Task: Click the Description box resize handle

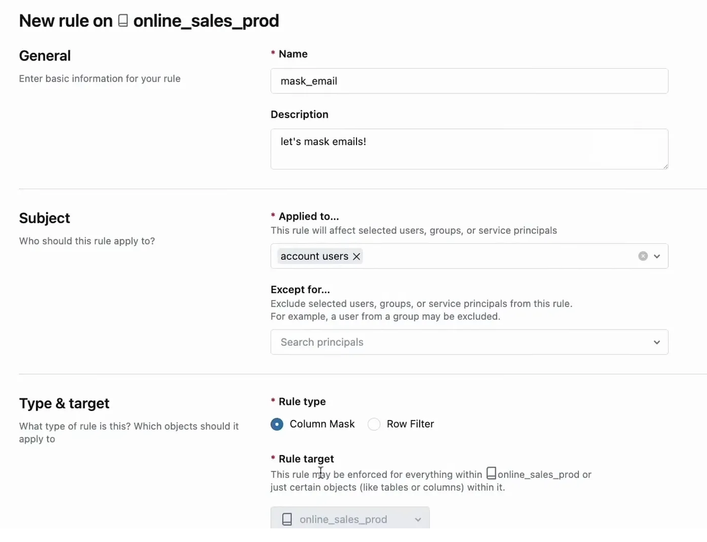Action: (x=663, y=164)
